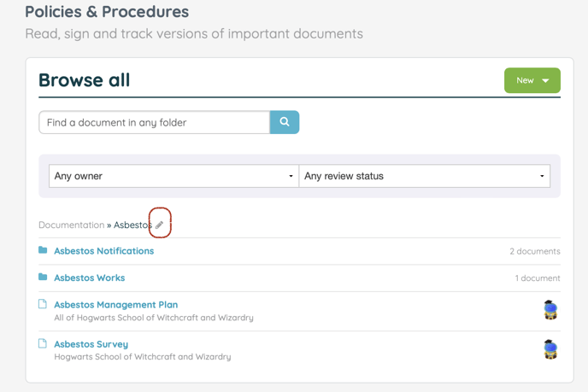588x392 pixels.
Task: Open the Asbestos Notifications folder link
Action: (x=103, y=251)
